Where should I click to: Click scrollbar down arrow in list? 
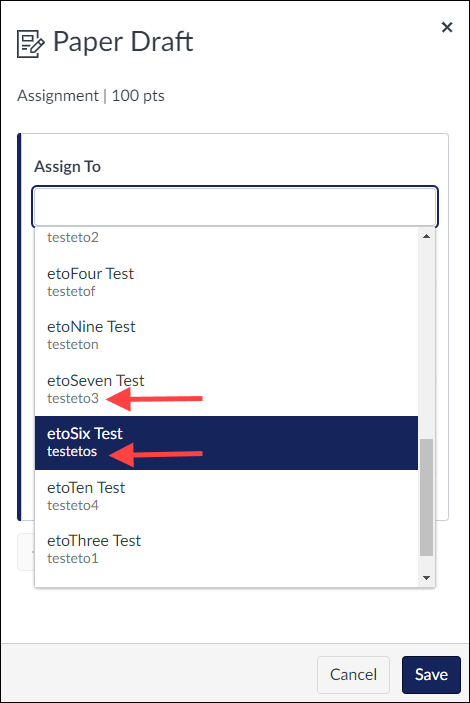pyautogui.click(x=426, y=577)
